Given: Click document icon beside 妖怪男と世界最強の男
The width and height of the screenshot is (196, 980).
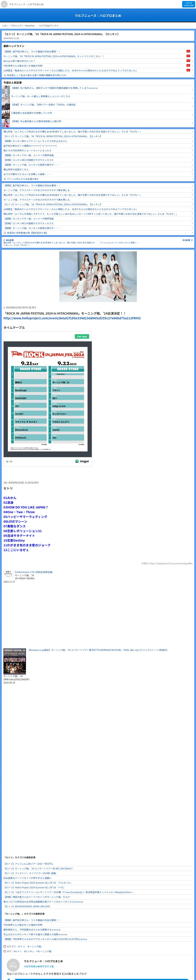Looking at the screenshot, I should [5, 233].
